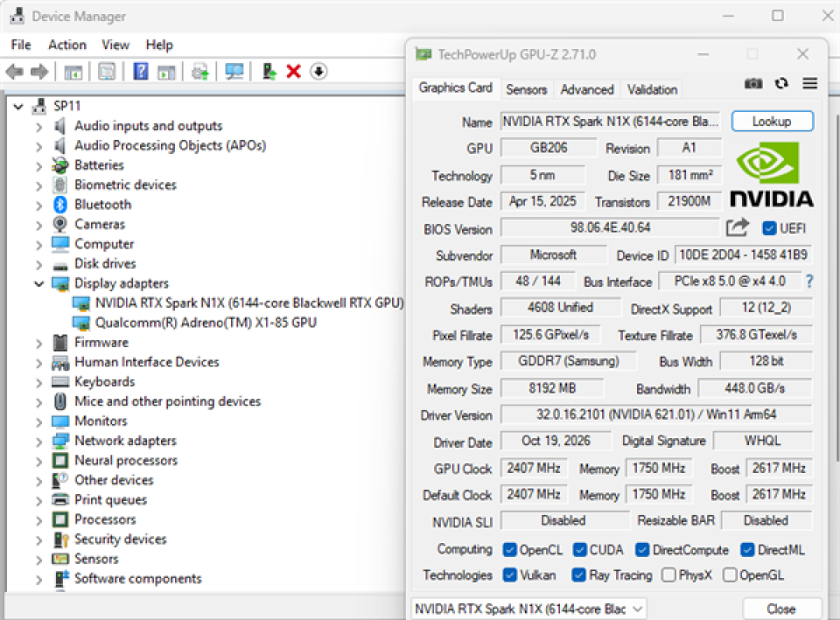The height and width of the screenshot is (620, 840).
Task: Toggle the UEFI checkbox
Action: (768, 229)
